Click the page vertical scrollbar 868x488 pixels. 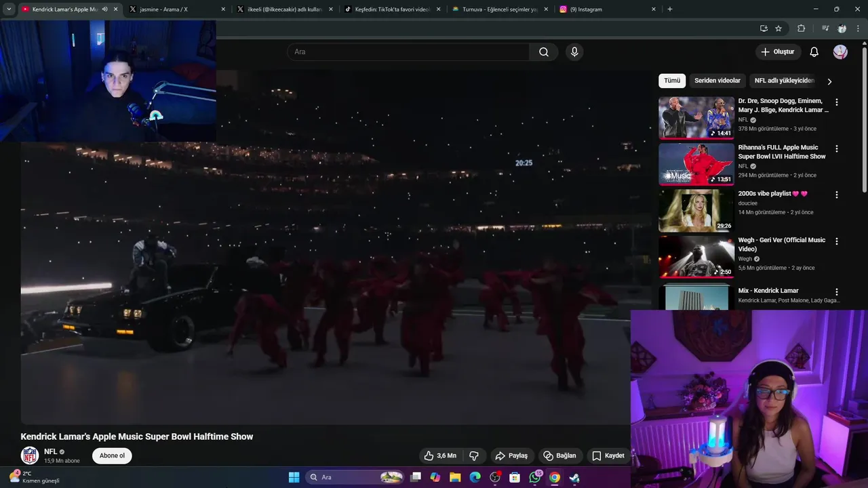864,119
